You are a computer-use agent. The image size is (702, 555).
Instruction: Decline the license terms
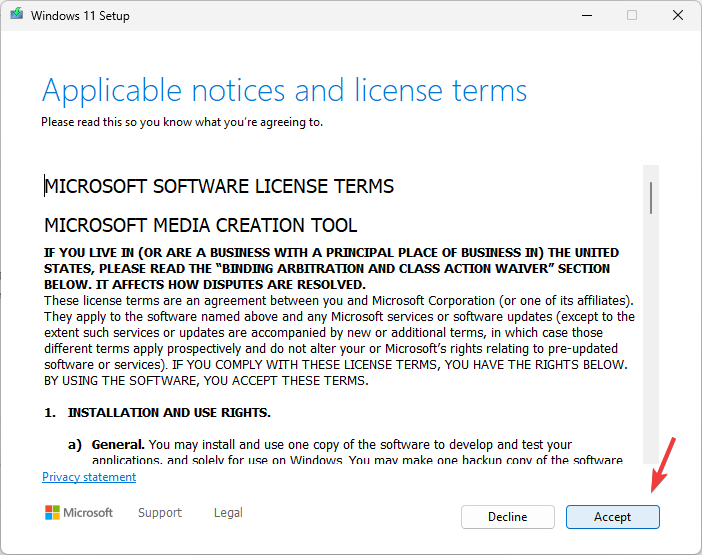[x=508, y=517]
